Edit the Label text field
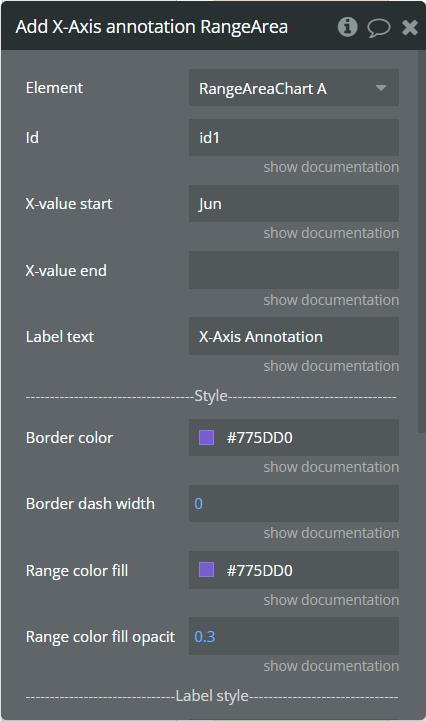The image size is (426, 721). [294, 336]
